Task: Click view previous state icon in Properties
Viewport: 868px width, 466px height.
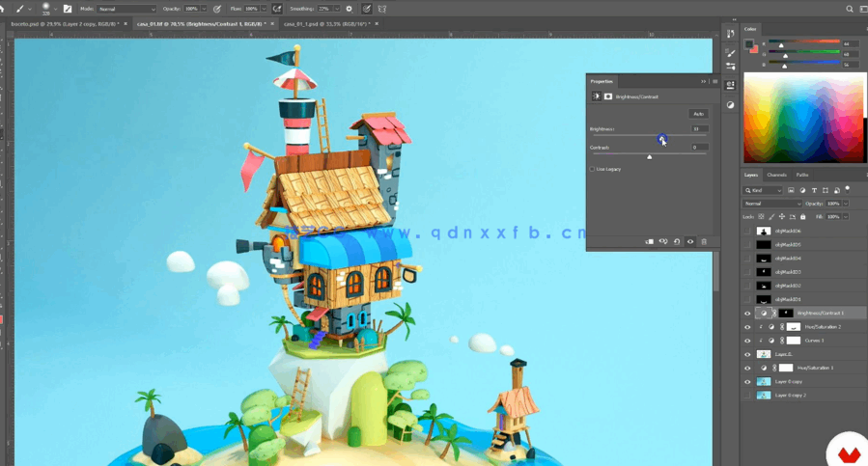Action: click(x=663, y=242)
